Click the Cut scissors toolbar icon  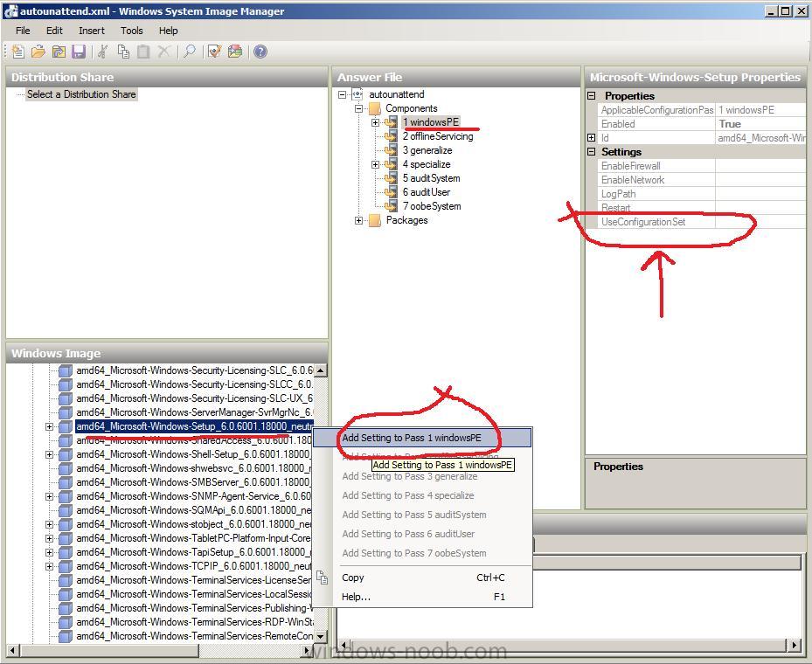(x=103, y=52)
